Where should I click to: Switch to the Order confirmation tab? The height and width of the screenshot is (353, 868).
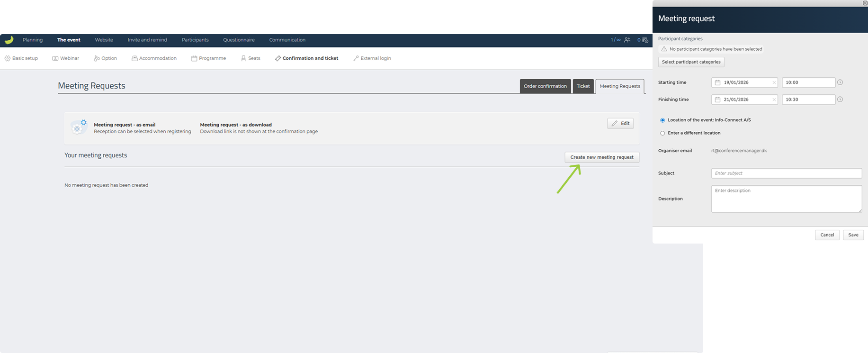(545, 86)
